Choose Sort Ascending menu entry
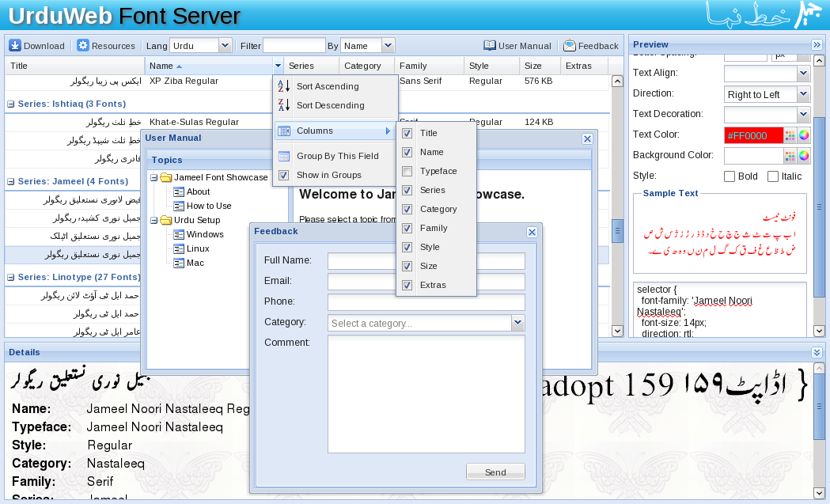 (x=335, y=85)
